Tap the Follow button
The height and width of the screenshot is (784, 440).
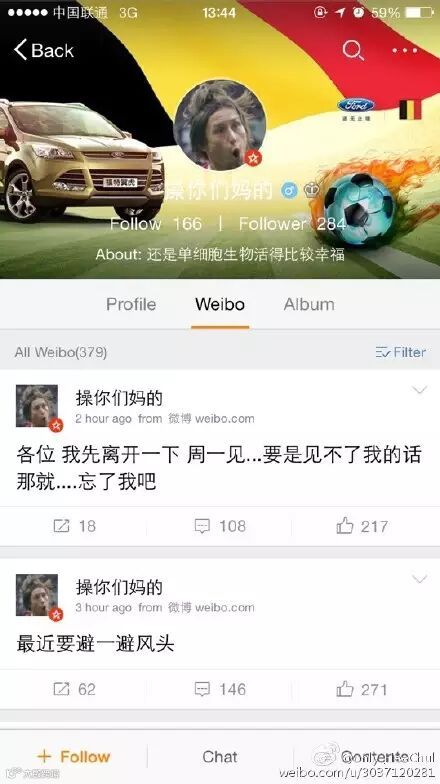coord(74,756)
